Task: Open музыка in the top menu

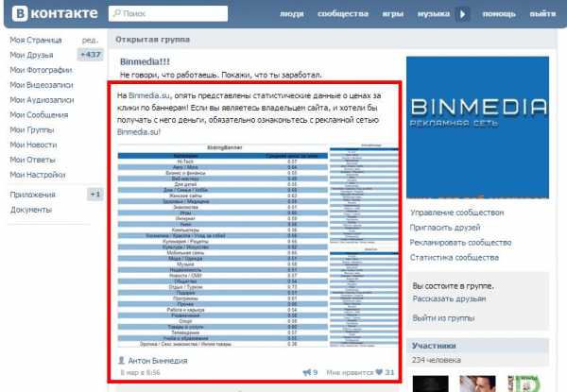Action: pyautogui.click(x=434, y=14)
